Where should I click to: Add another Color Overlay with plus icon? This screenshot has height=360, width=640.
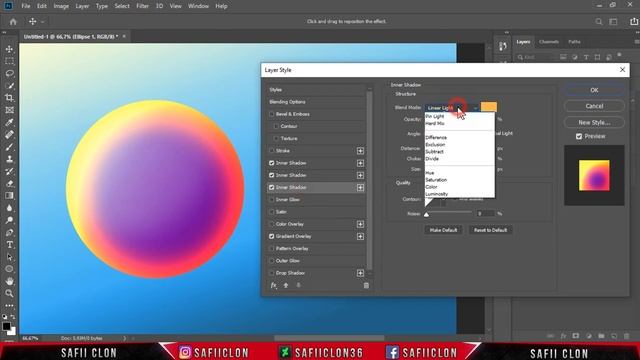[360, 224]
